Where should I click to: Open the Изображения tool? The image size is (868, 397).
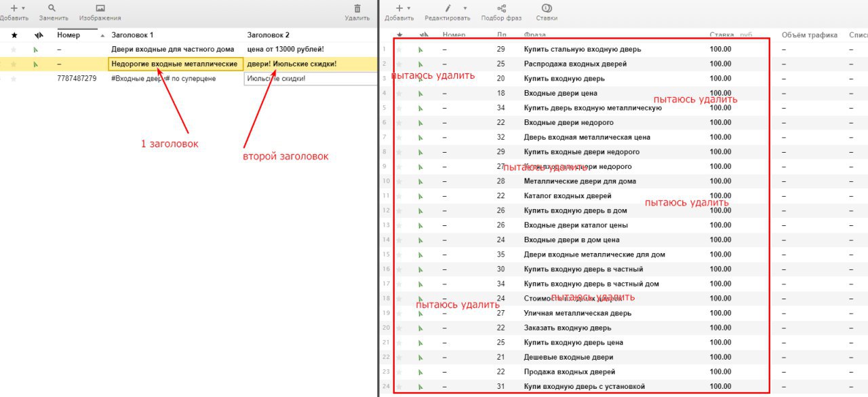[x=100, y=8]
